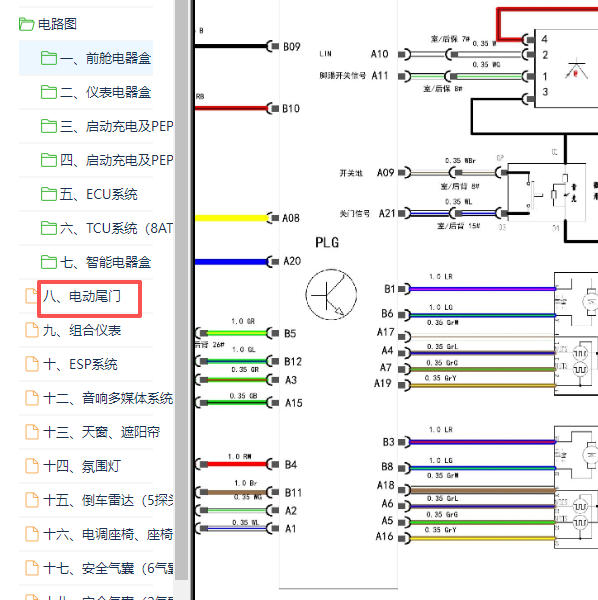Image resolution: width=598 pixels, height=600 pixels.
Task: Click pin label B10 on diagram
Action: 291,109
